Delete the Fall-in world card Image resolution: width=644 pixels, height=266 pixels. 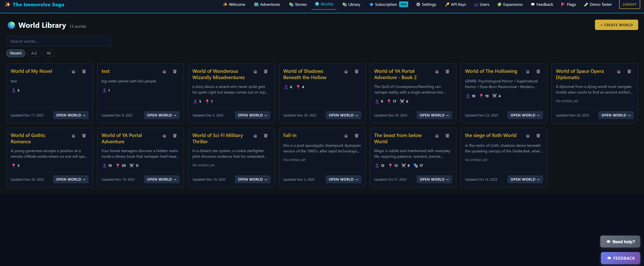pyautogui.click(x=357, y=136)
